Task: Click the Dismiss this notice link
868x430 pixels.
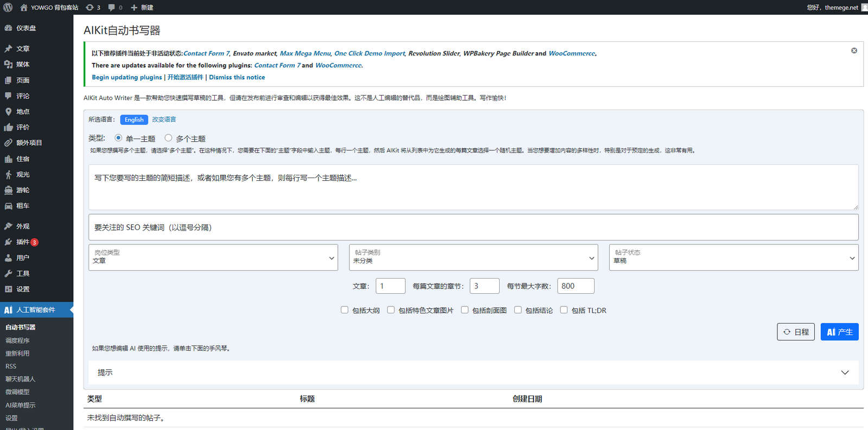Action: [237, 77]
